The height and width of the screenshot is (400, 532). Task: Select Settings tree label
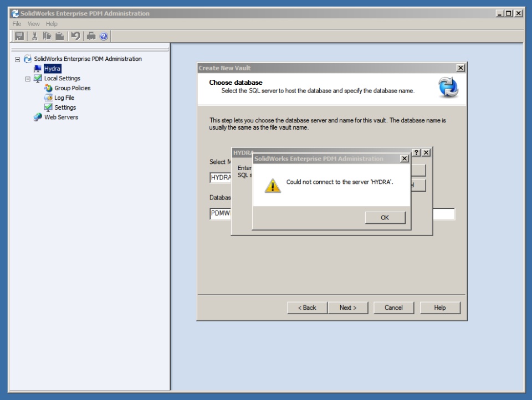65,107
